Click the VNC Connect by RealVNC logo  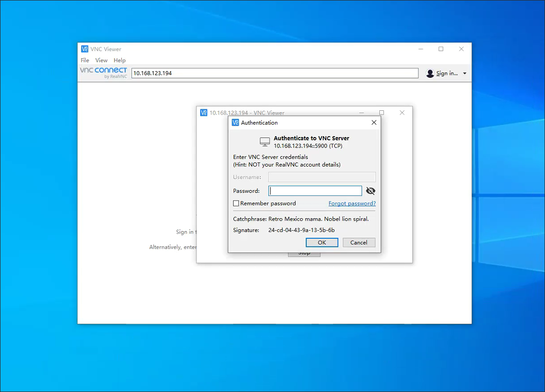103,73
